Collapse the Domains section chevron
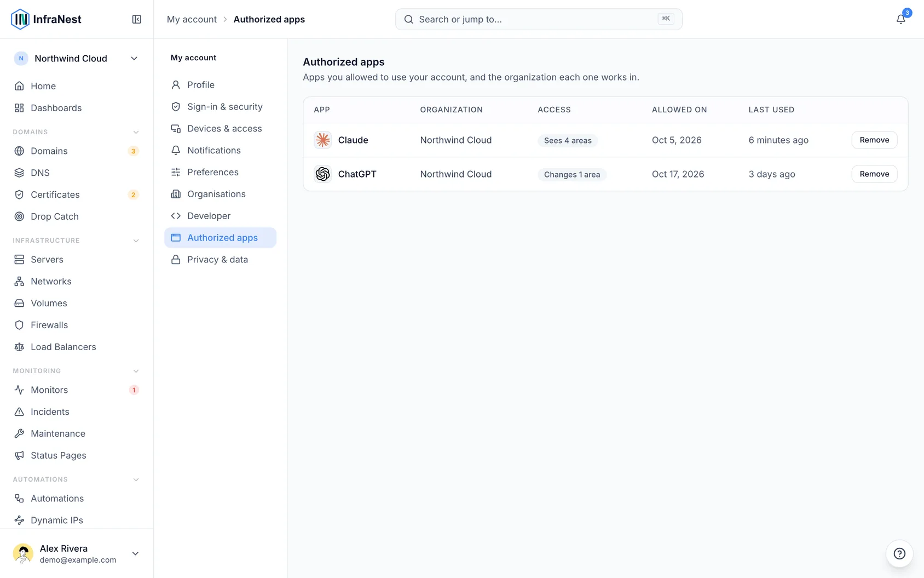 click(x=136, y=132)
